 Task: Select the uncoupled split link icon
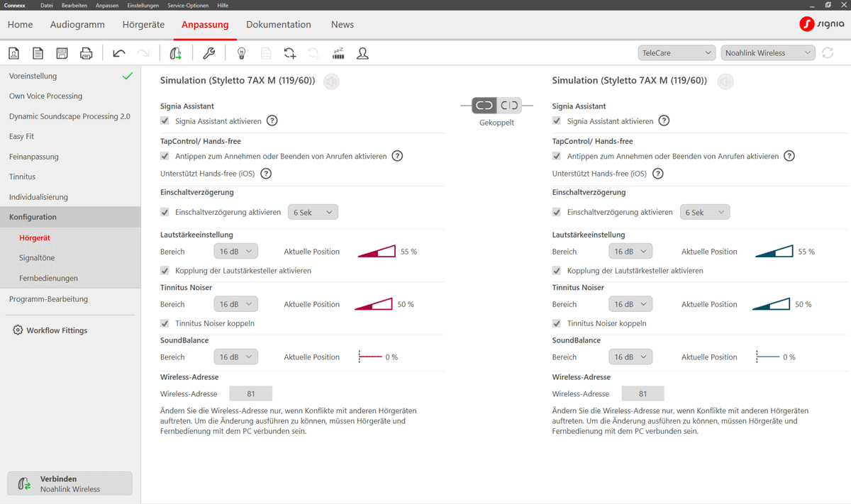[x=509, y=105]
